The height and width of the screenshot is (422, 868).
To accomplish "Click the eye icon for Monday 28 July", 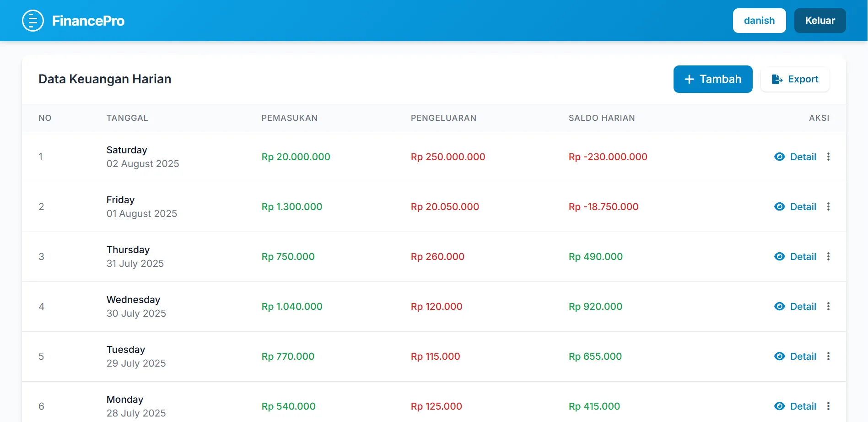I will point(779,406).
